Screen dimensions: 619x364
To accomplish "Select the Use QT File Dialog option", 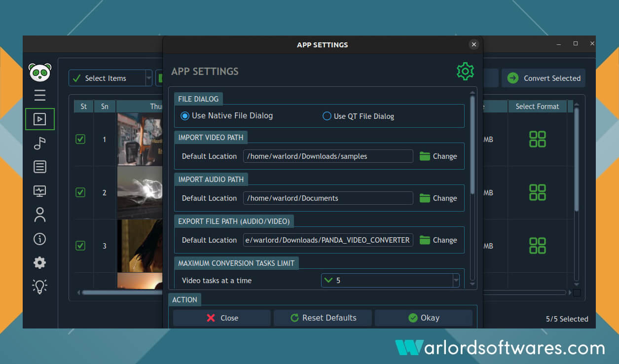I will pyautogui.click(x=327, y=116).
